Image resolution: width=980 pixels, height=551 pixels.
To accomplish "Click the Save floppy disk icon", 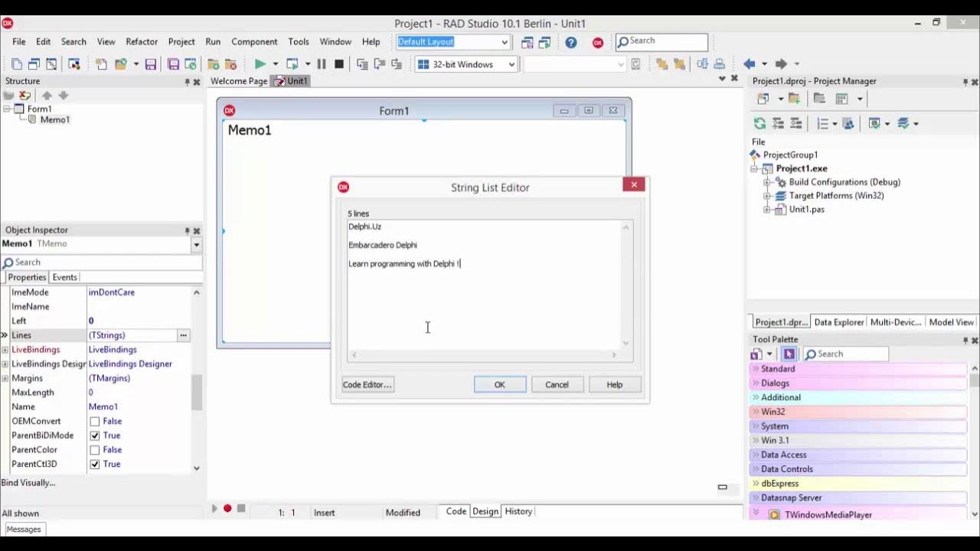I will point(151,64).
